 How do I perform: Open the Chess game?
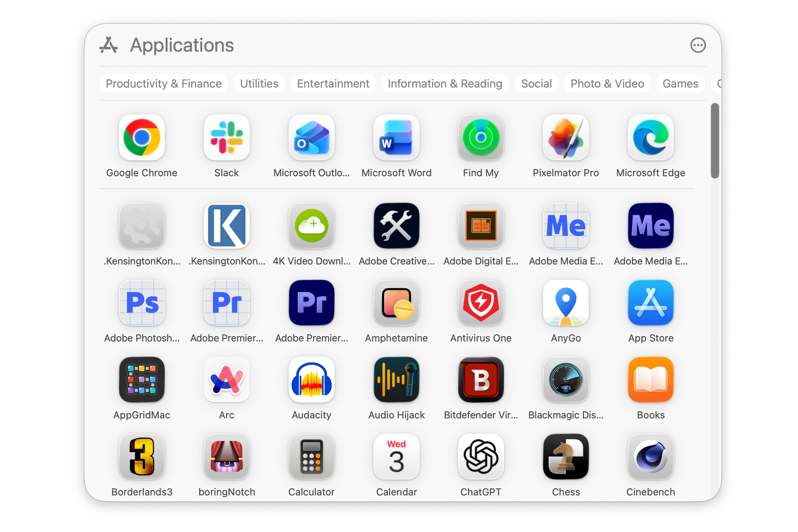(x=566, y=457)
